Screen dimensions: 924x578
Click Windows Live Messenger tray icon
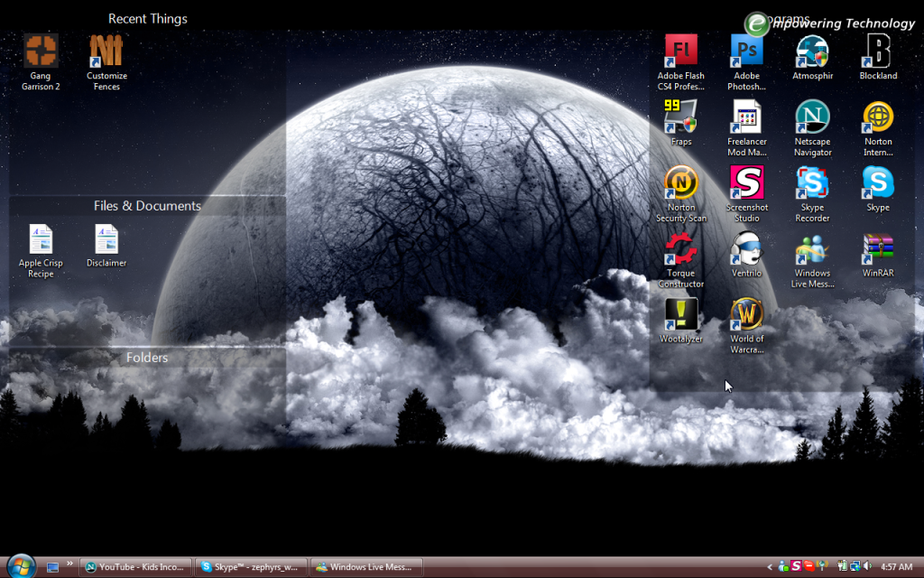[x=783, y=567]
